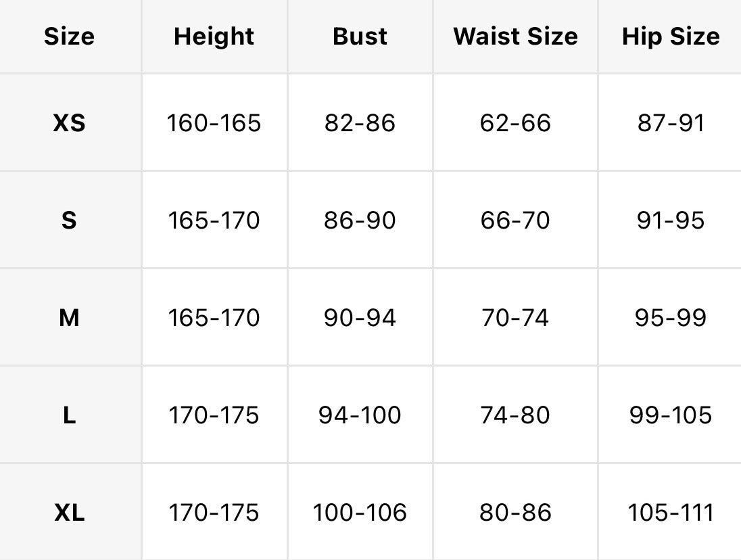Select the 82-86 bust cell

point(360,123)
